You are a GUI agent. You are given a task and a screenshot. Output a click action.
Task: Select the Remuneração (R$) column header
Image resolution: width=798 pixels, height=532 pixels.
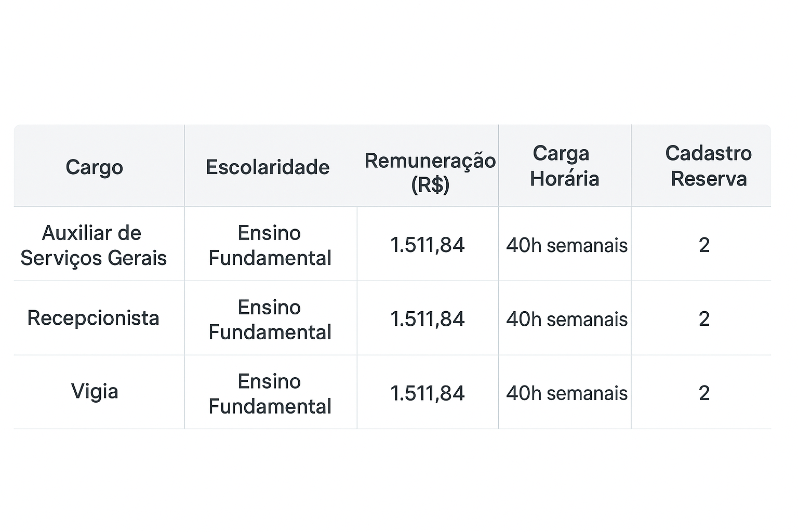430,172
